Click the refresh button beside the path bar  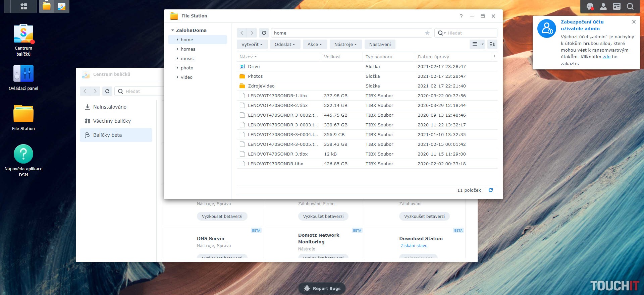[x=264, y=33]
